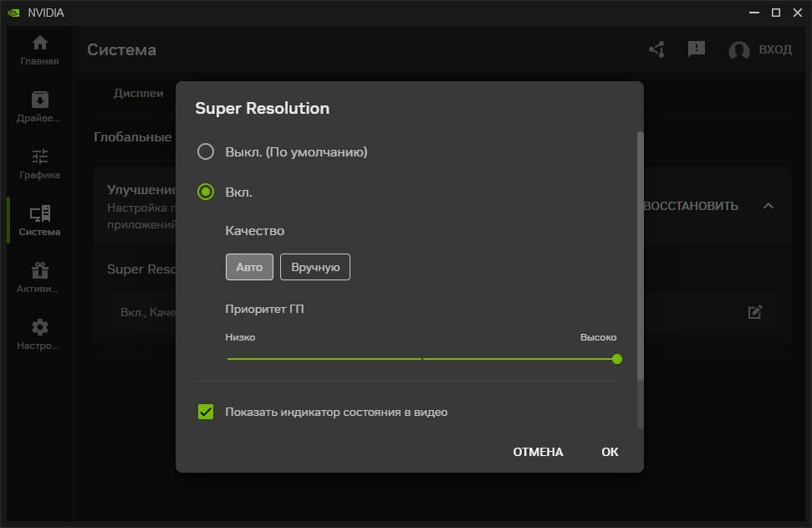Click the ВХОД login button
The height and width of the screenshot is (528, 812).
point(760,49)
